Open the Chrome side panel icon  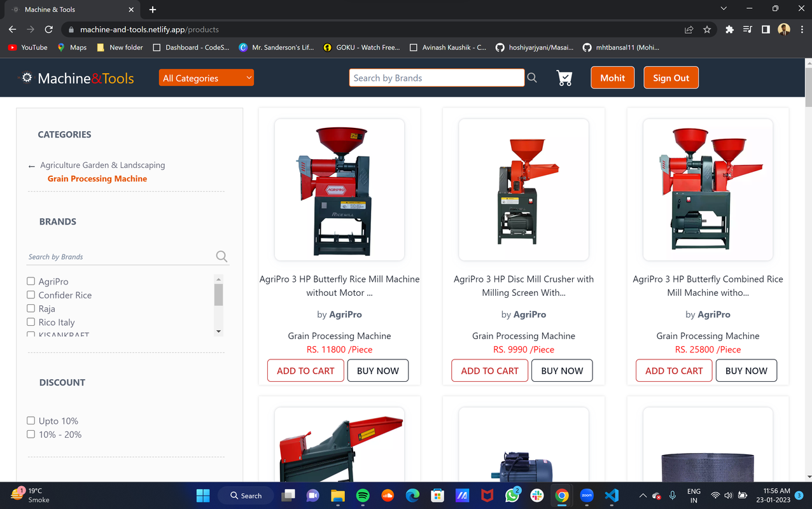[766, 29]
